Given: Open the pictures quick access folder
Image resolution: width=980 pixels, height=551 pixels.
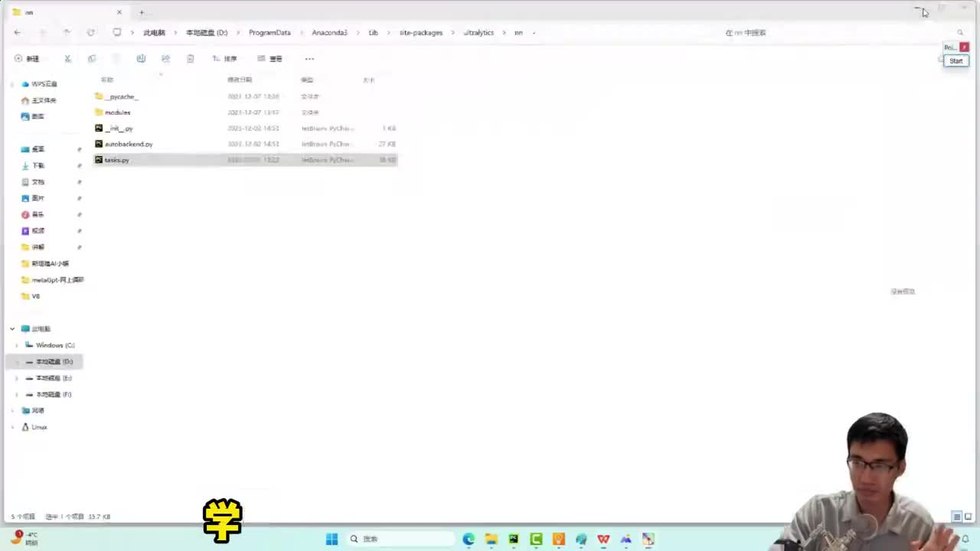Looking at the screenshot, I should 33,198.
